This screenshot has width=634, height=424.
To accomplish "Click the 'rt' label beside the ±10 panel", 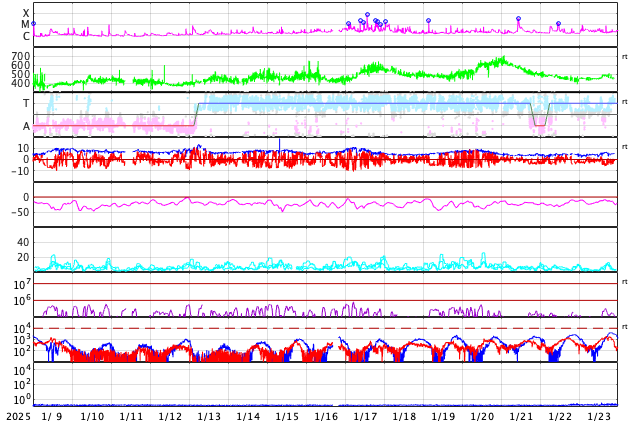I will (x=625, y=146).
